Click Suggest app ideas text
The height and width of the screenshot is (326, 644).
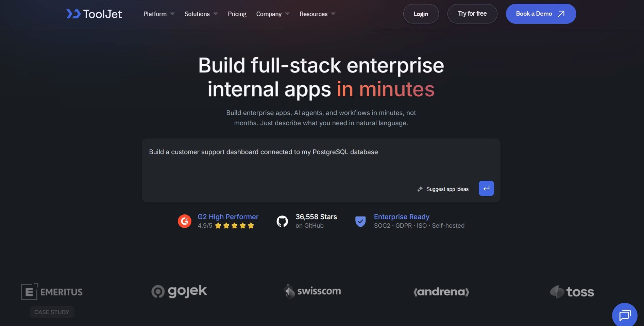click(447, 189)
